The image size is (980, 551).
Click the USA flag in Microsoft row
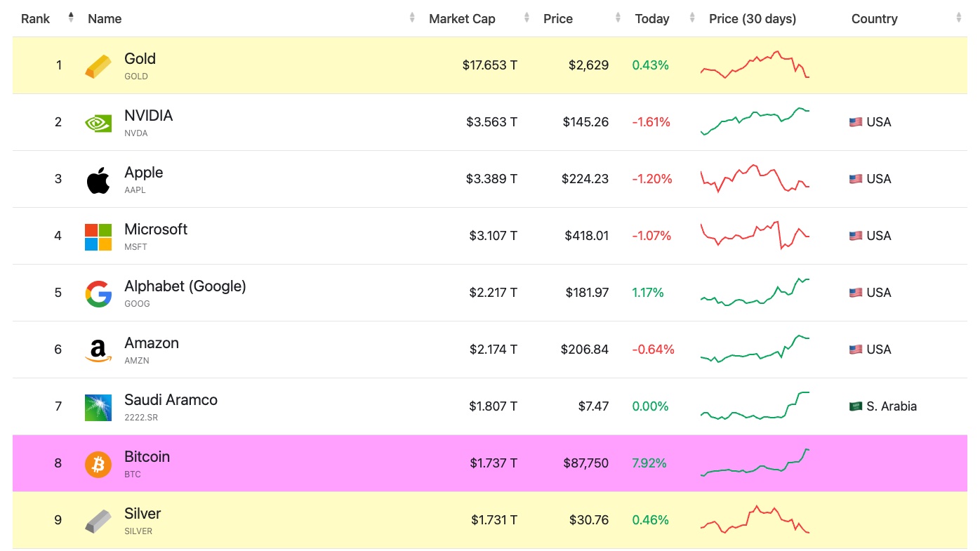[855, 236]
